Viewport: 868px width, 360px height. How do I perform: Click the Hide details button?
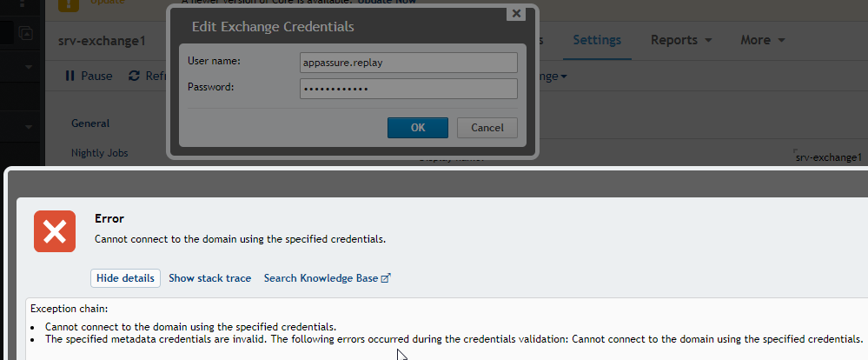[x=126, y=278]
